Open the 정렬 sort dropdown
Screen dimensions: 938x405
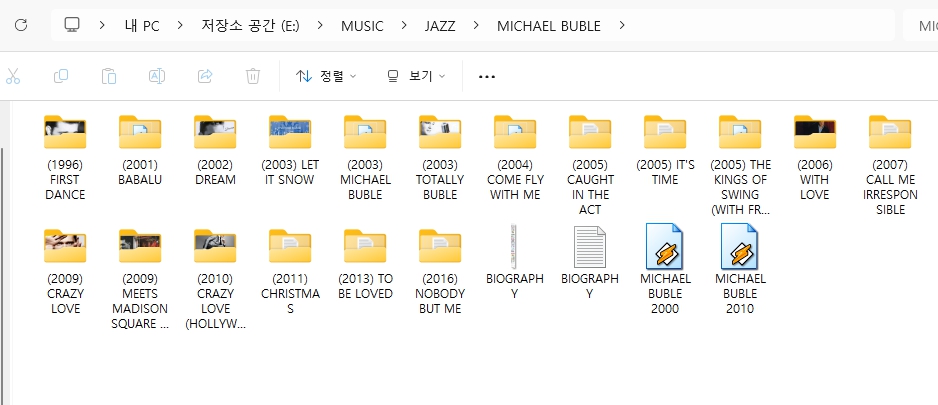point(326,76)
